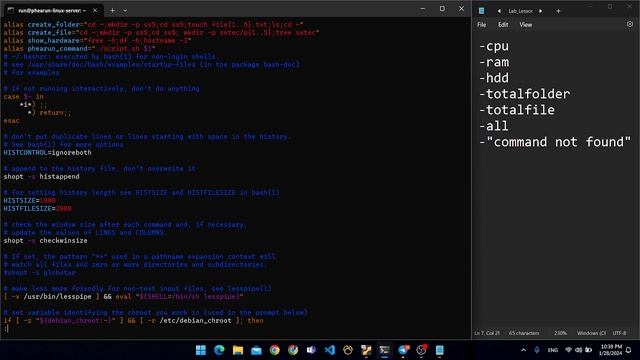Open the Windows Start menu
Image resolution: width=640 pixels, height=360 pixels.
coord(201,350)
